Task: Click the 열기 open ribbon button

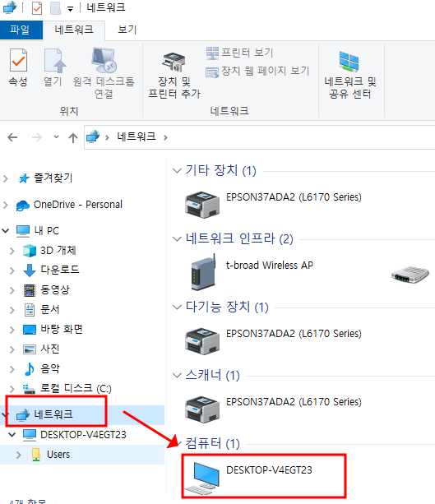Action: click(53, 68)
